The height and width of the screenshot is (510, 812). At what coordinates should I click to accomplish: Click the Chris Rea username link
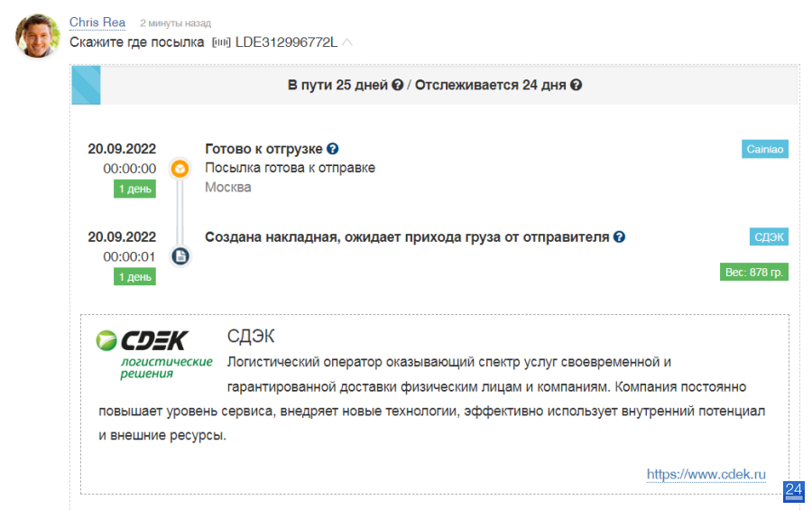pos(97,23)
